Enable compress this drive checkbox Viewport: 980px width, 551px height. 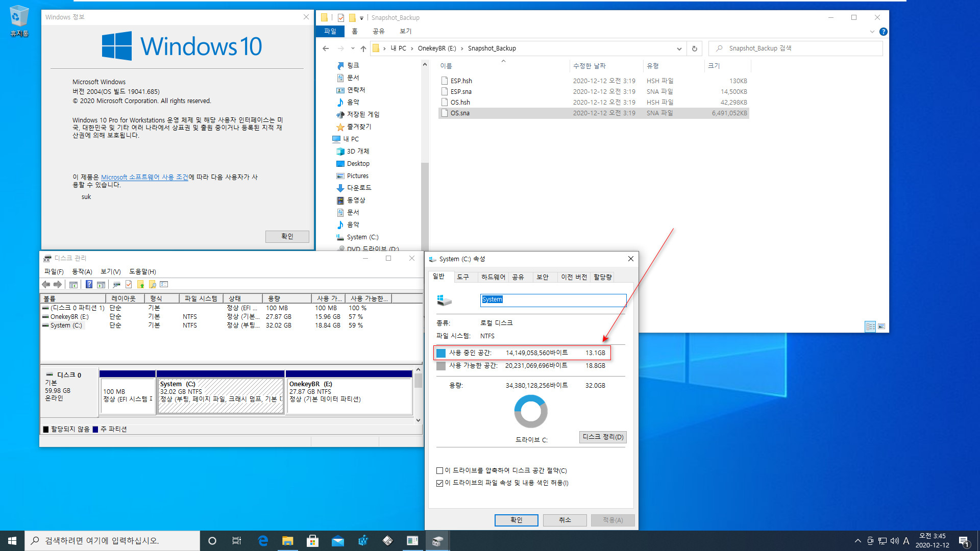tap(439, 470)
